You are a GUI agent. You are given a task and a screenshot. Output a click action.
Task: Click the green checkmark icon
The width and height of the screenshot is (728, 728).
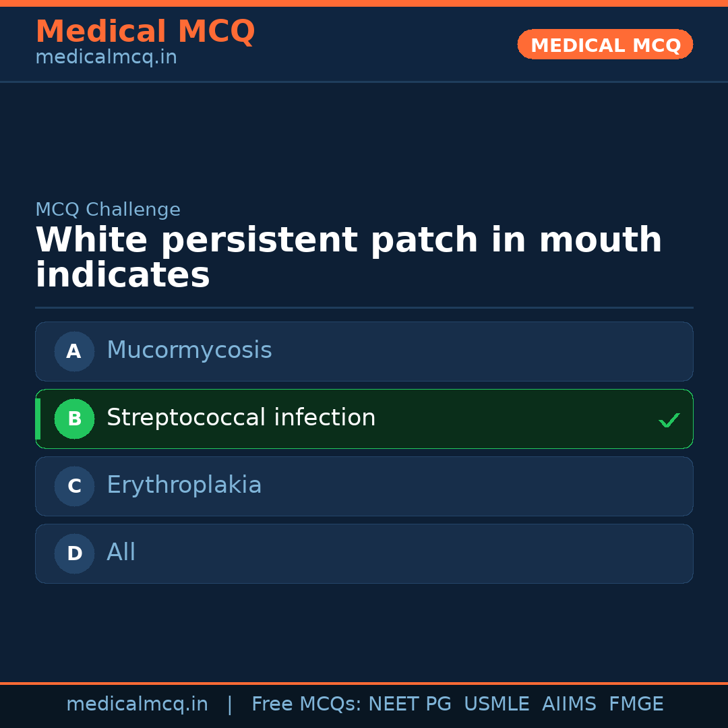coord(669,421)
